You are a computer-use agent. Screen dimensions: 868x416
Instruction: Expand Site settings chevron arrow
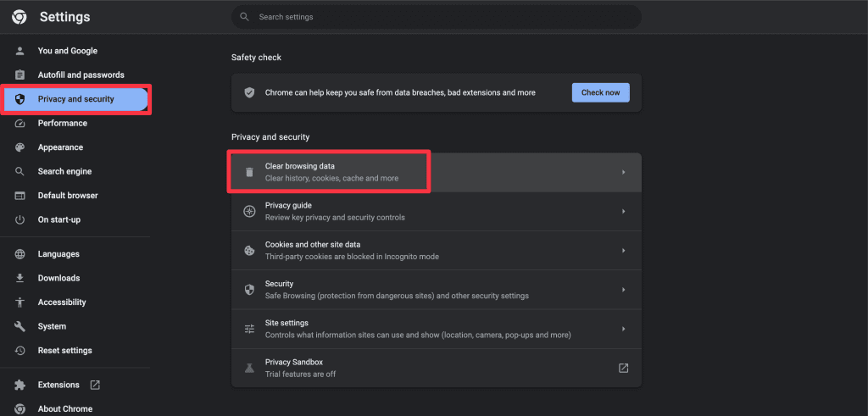point(623,329)
